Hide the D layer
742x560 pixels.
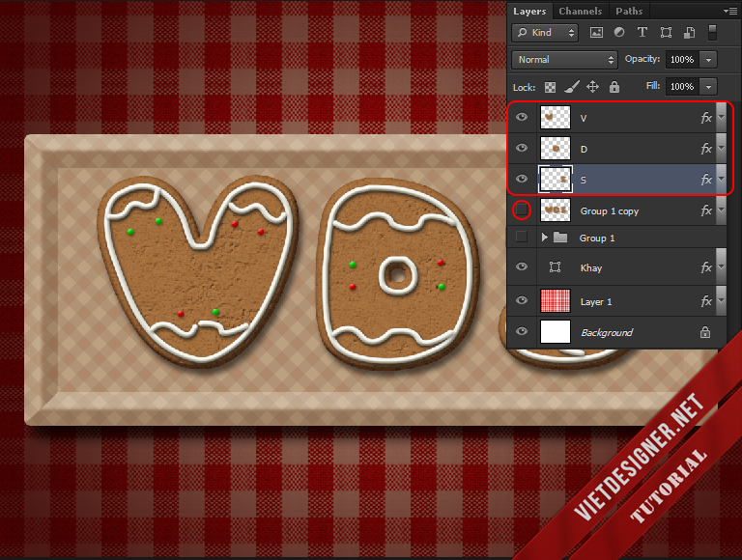[522, 148]
